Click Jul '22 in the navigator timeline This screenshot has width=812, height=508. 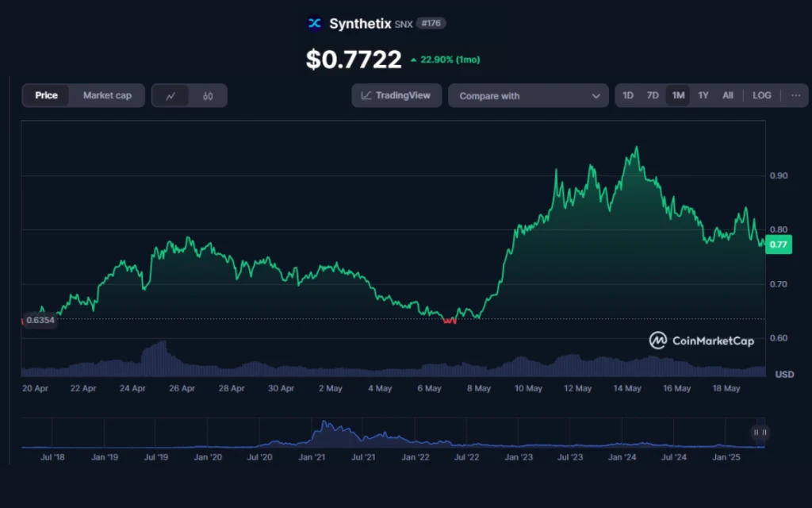(x=466, y=457)
